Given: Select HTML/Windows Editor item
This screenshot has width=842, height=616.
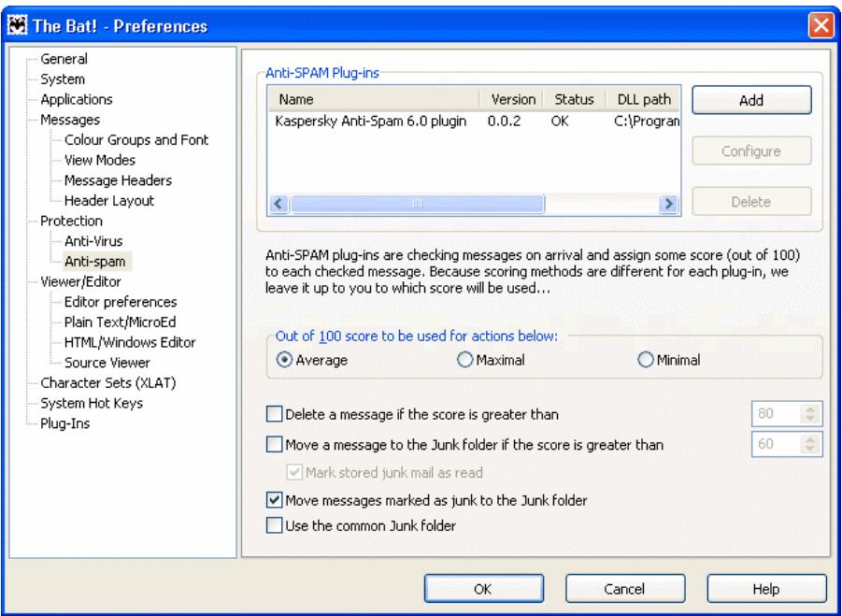Looking at the screenshot, I should pyautogui.click(x=129, y=342).
